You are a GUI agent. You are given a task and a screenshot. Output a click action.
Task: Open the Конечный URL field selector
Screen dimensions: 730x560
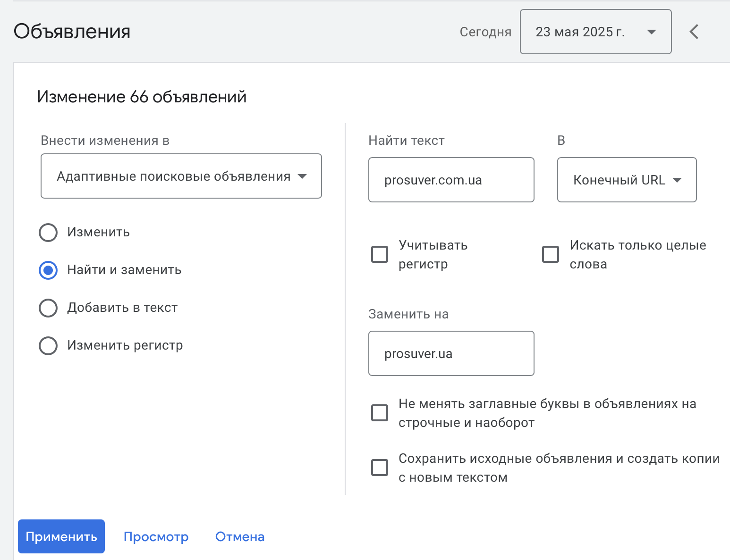click(627, 180)
